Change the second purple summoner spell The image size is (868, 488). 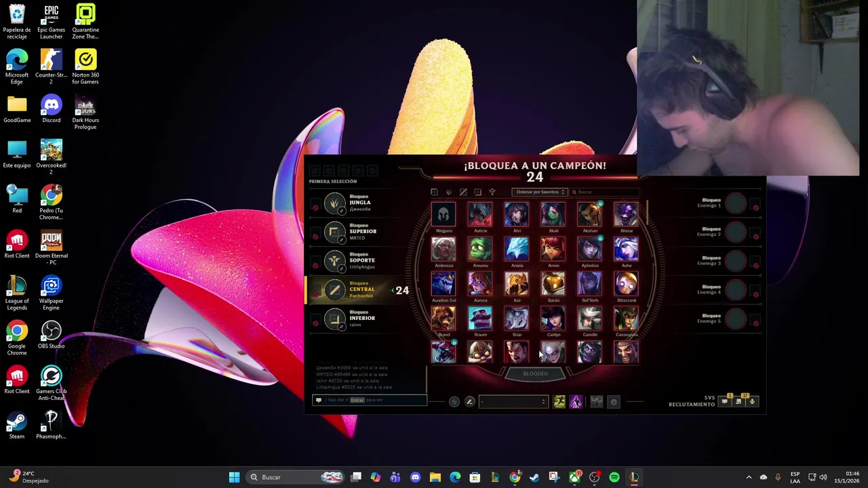pos(575,402)
